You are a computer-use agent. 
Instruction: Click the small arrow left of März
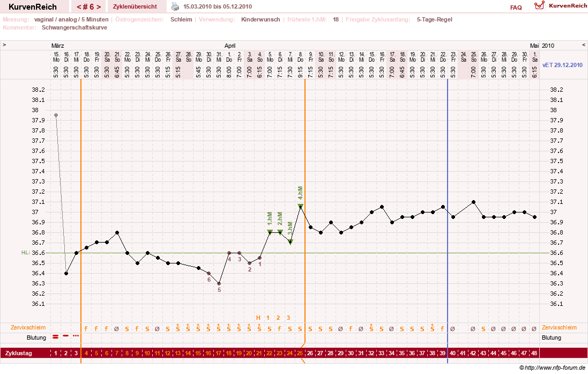point(4,45)
